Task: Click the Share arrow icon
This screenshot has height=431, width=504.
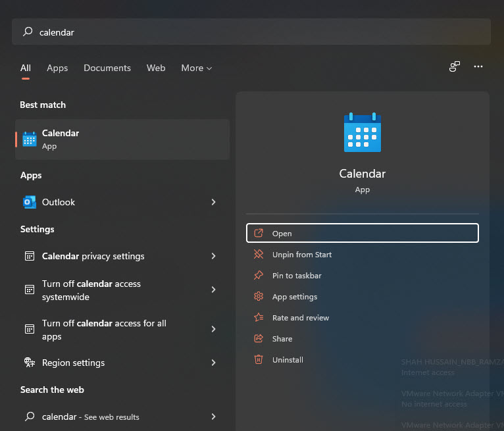Action: pyautogui.click(x=259, y=338)
